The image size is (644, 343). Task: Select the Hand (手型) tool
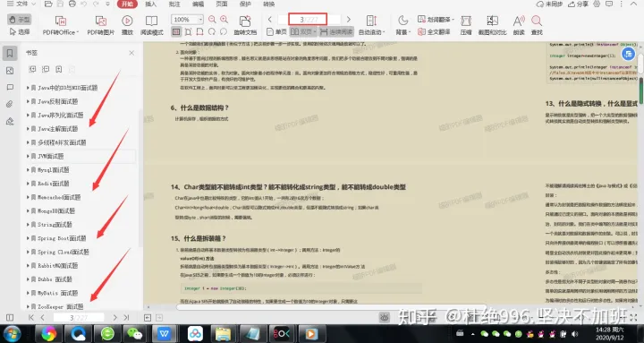pyautogui.click(x=20, y=20)
